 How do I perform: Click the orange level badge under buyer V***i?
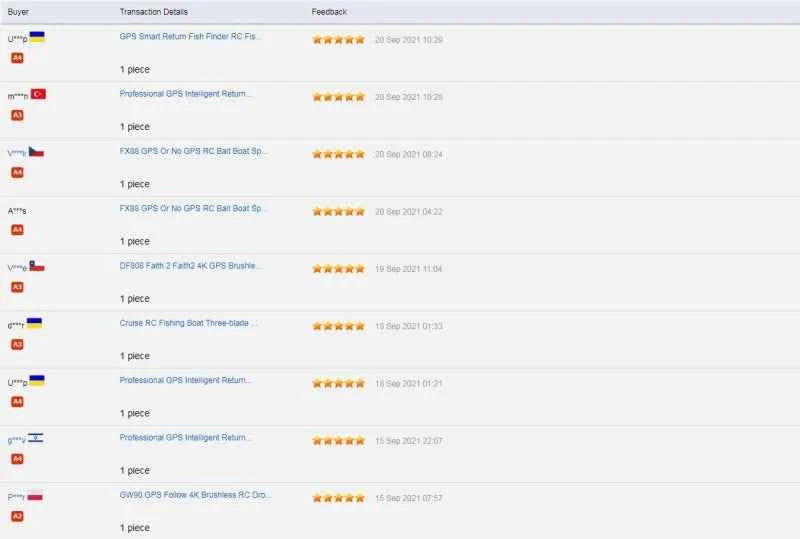coord(17,173)
